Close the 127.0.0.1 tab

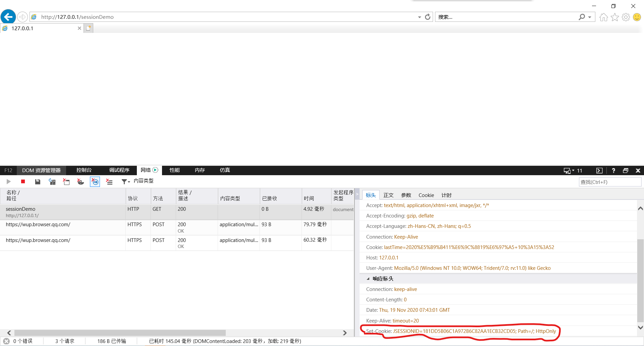pyautogui.click(x=79, y=28)
